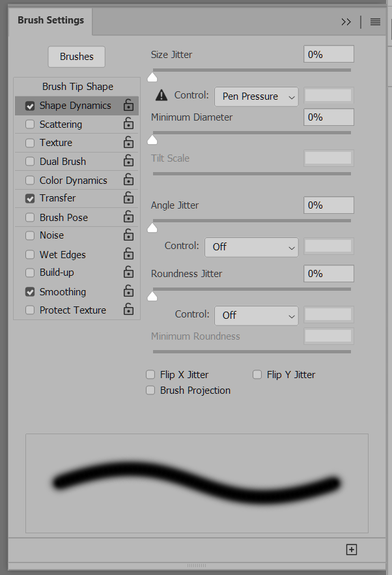Click the Minimum Diameter percentage field
This screenshot has width=392, height=575.
(328, 117)
